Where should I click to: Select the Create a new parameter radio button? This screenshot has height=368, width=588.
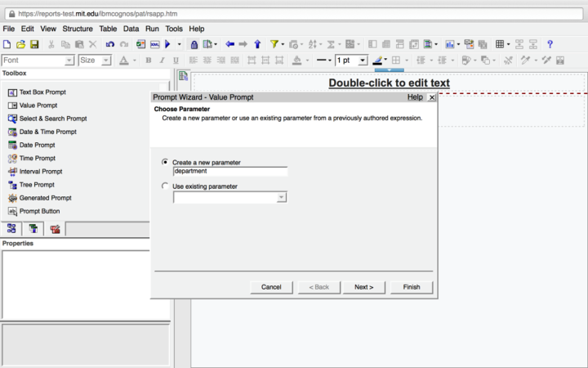[166, 162]
